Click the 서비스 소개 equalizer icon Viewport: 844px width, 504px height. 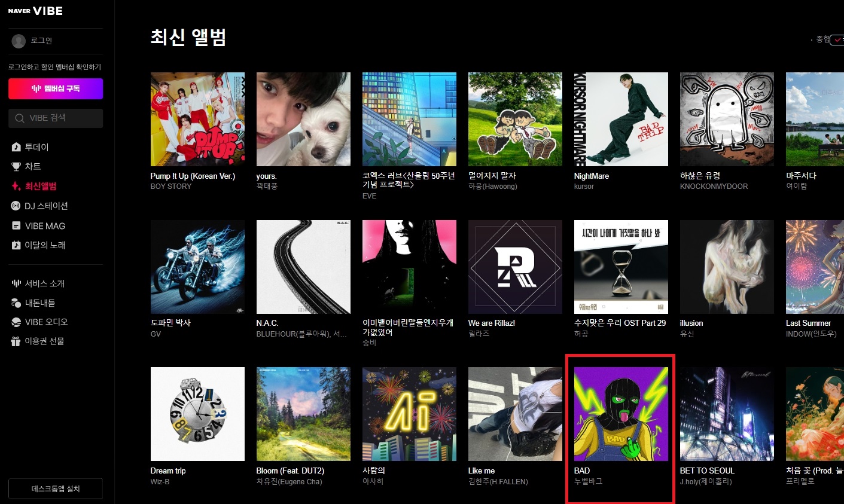coord(16,283)
